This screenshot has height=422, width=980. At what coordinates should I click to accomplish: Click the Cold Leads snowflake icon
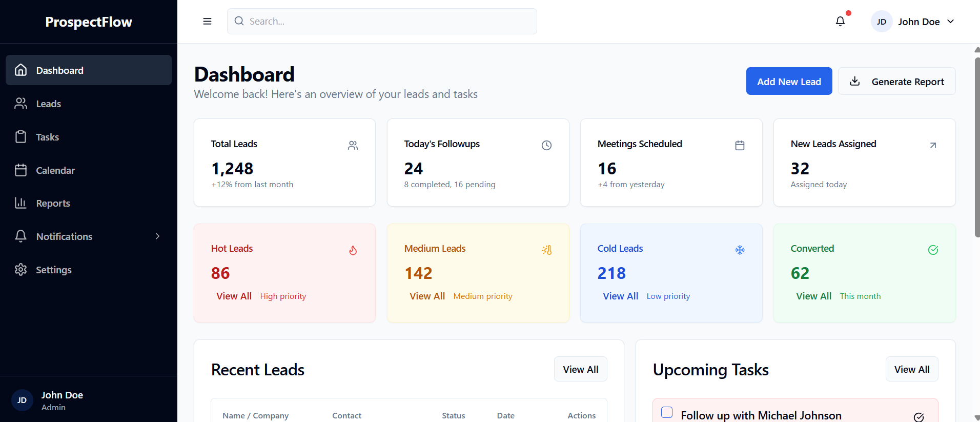point(740,250)
